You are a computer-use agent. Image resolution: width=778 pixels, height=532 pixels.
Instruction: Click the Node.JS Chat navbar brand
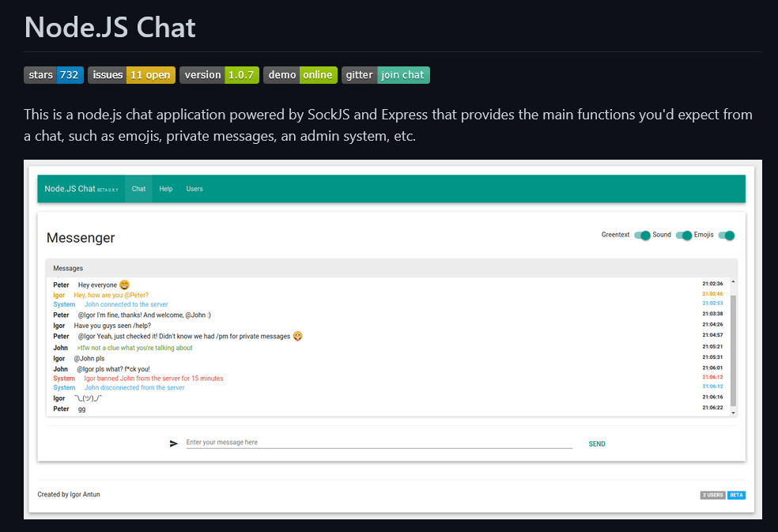pos(70,189)
